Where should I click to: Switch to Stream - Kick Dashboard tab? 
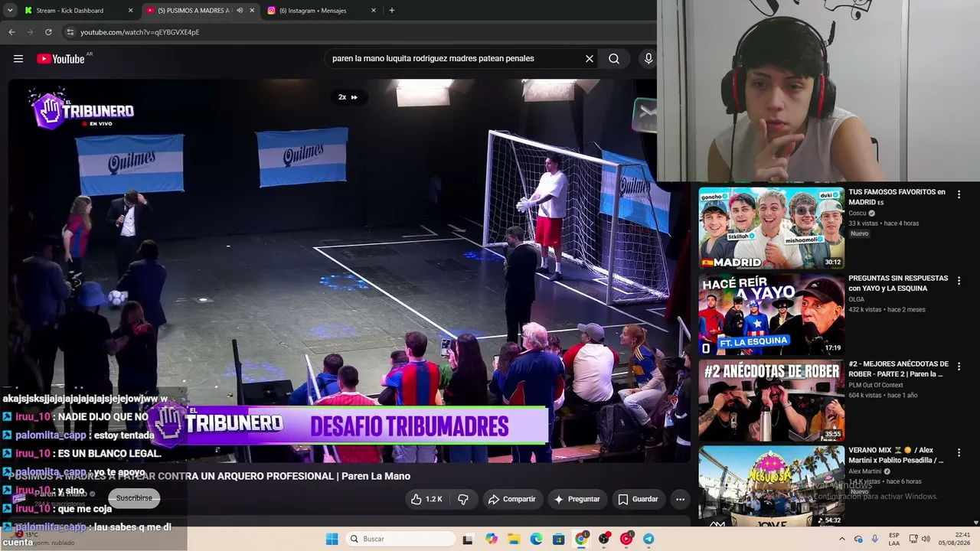coord(78,11)
